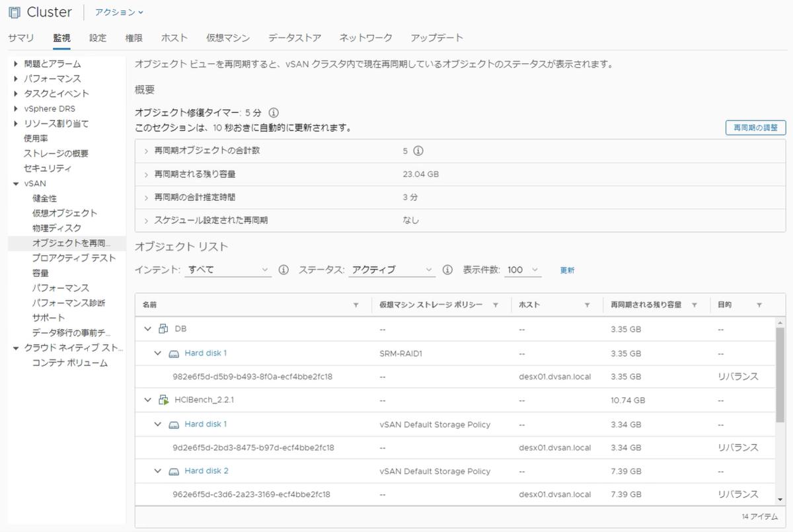Go to the 権限 tab

[133, 38]
